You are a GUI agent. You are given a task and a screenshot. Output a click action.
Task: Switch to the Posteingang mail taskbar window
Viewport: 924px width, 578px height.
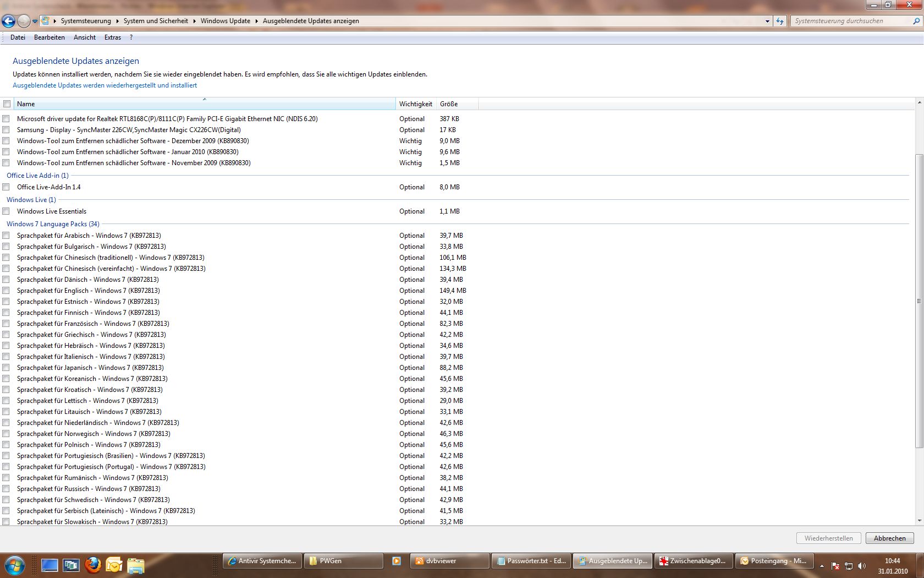tap(776, 561)
